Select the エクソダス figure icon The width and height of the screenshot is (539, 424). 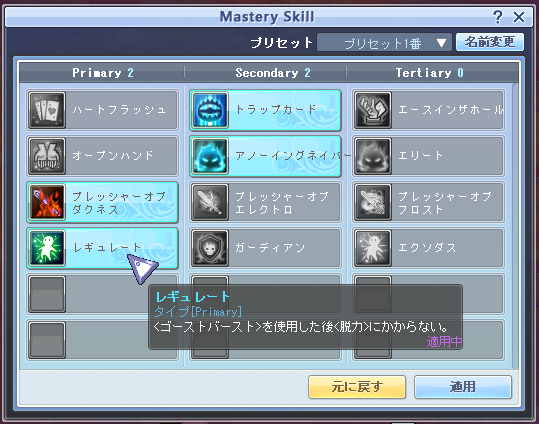pos(373,248)
